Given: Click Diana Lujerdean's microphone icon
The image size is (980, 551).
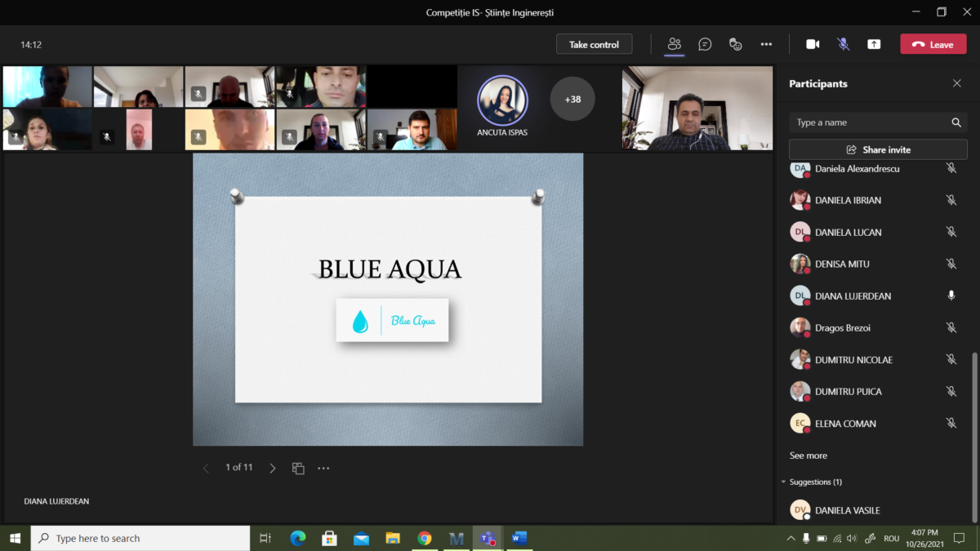Looking at the screenshot, I should tap(951, 295).
